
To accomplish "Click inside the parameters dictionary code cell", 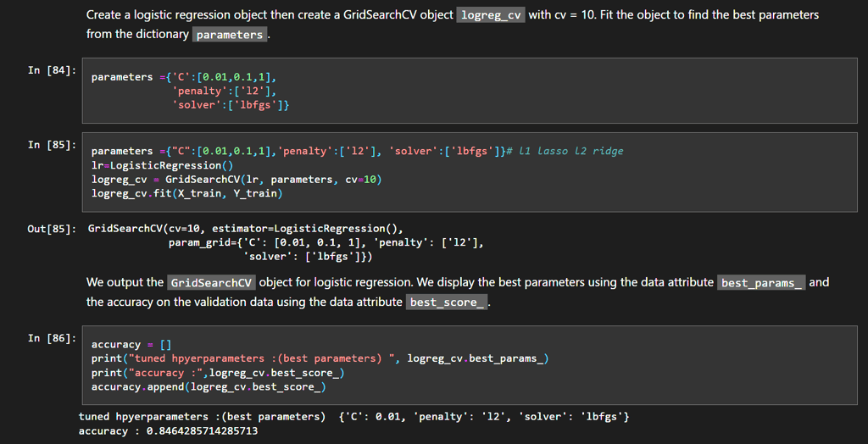I will pos(470,91).
